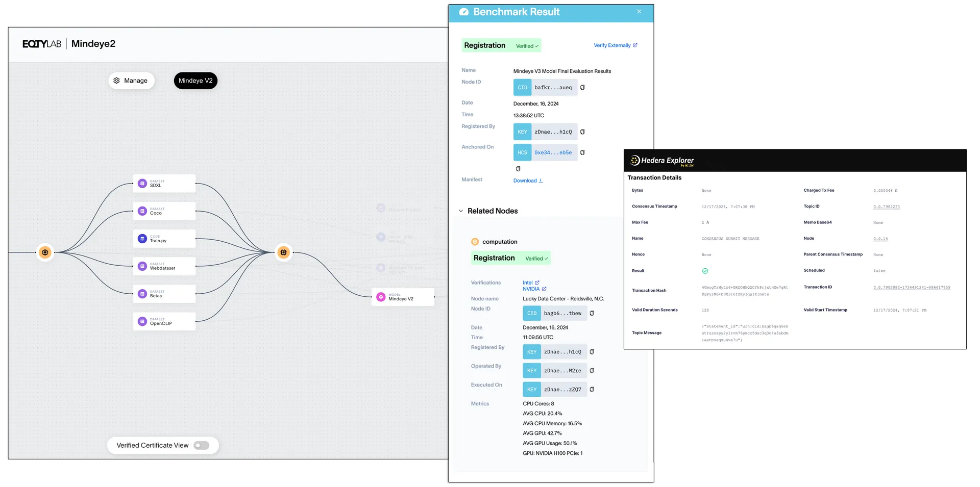Viewport: 980px width, 487px height.
Task: Click the Verify Externally link
Action: coord(616,45)
